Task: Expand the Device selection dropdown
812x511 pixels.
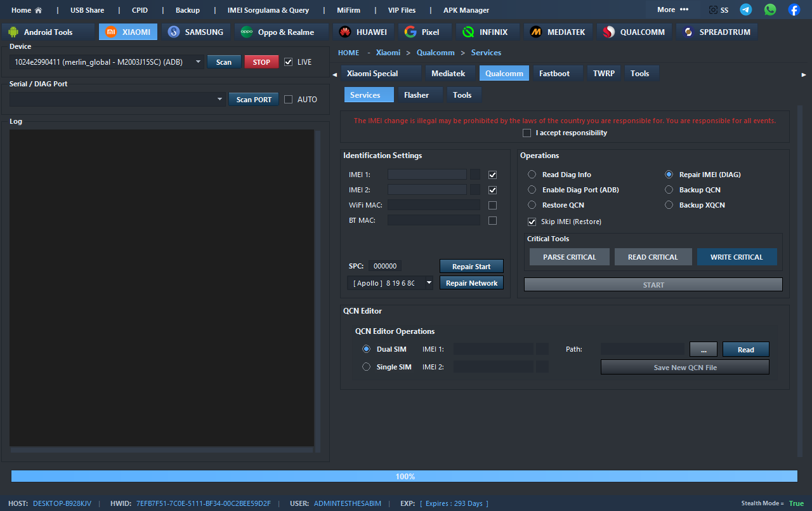Action: tap(198, 62)
